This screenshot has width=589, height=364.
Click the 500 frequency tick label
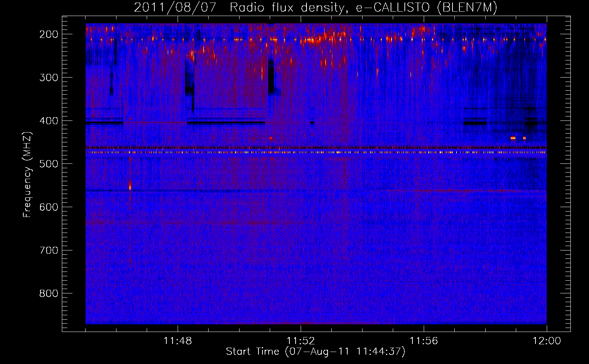(48, 164)
